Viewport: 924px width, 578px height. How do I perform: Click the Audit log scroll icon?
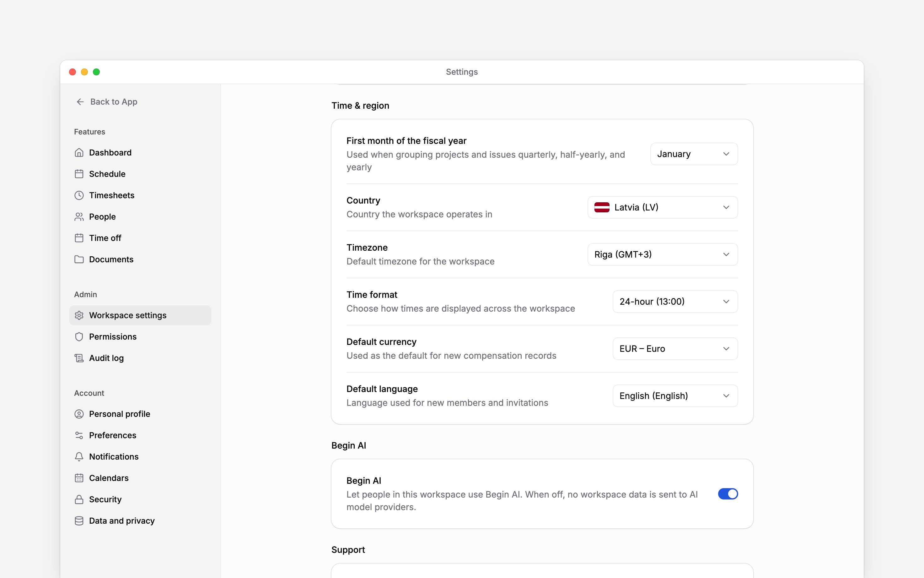(79, 358)
